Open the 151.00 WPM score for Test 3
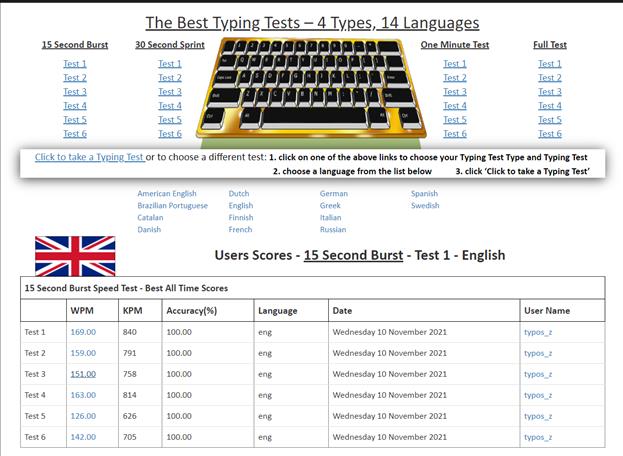623x456 pixels. pyautogui.click(x=83, y=374)
